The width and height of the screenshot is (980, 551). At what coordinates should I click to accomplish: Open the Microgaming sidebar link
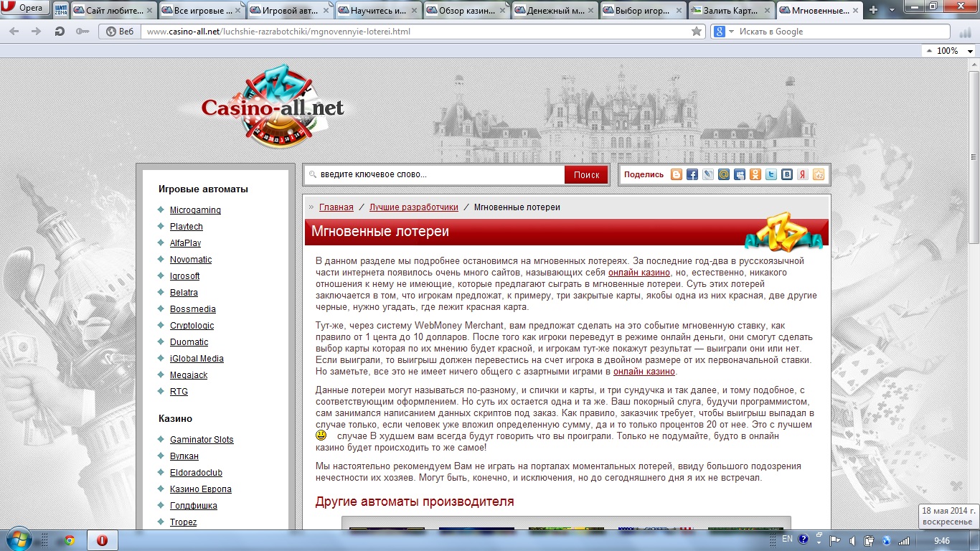point(195,210)
